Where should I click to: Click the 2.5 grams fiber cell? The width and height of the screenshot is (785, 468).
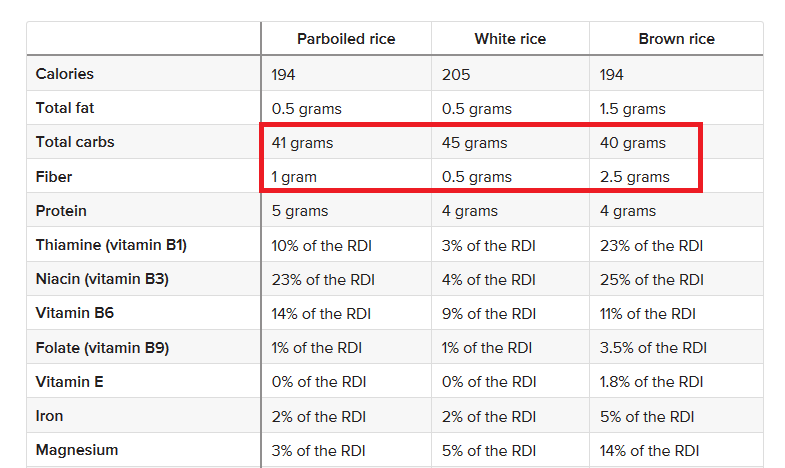(634, 177)
